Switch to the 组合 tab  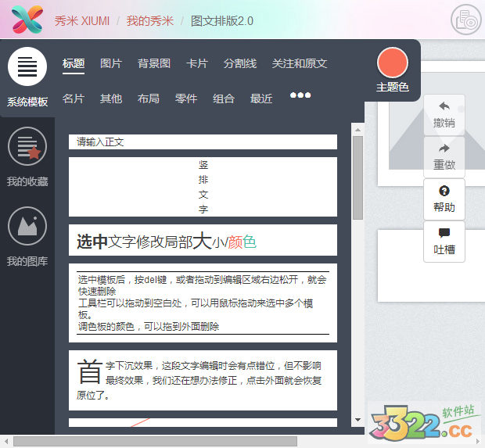[224, 99]
